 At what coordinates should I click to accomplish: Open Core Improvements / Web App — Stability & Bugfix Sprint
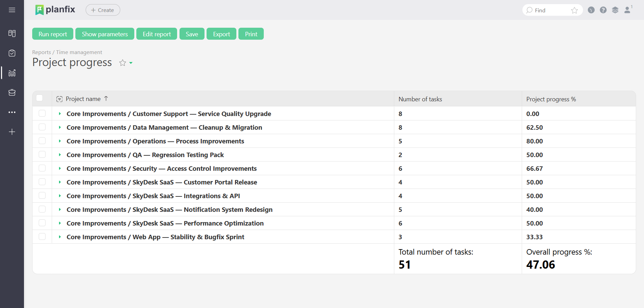point(156,237)
